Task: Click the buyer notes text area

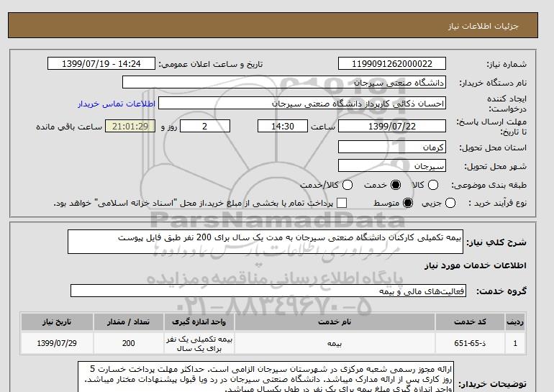Action: [265, 376]
